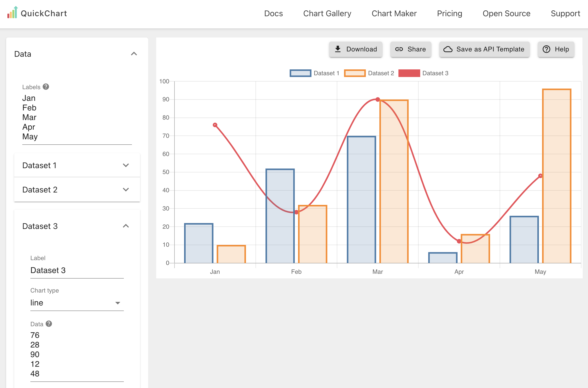Click the Dataset 1 bar for May

tap(524, 240)
